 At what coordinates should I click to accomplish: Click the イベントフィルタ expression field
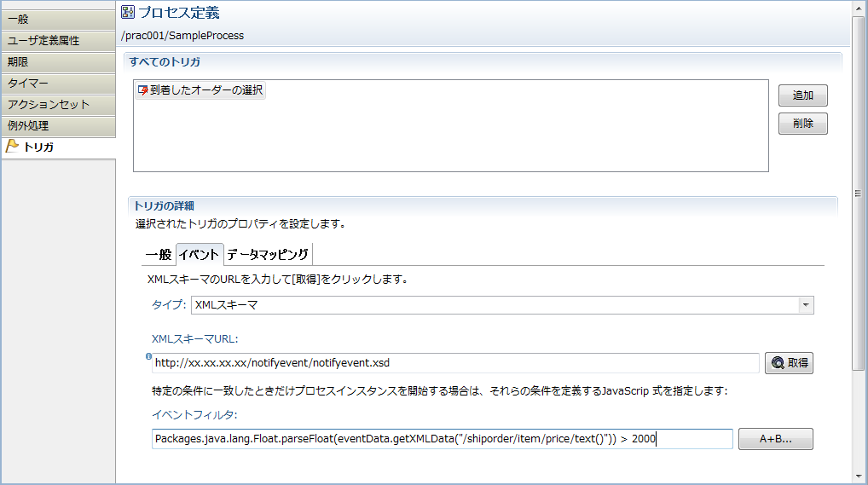click(442, 439)
